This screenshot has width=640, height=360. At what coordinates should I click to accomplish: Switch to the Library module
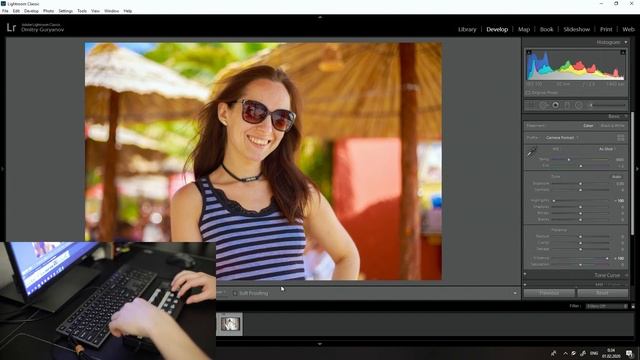click(467, 29)
